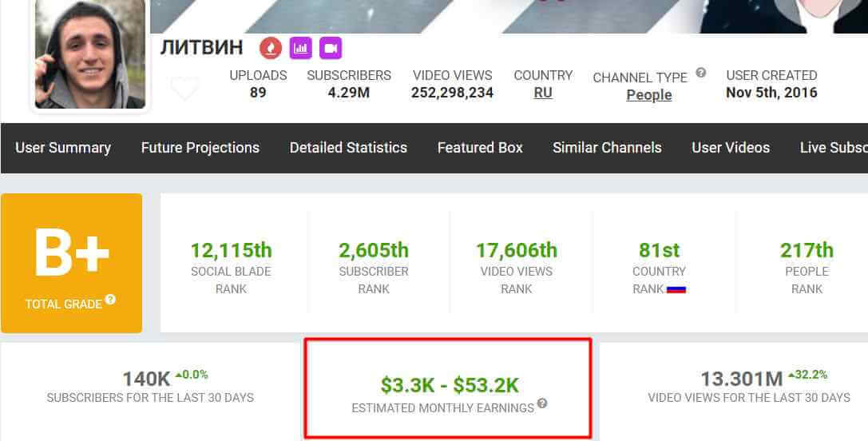The width and height of the screenshot is (868, 441).
Task: Click the 2,605th subscriber rank
Action: coord(374,250)
